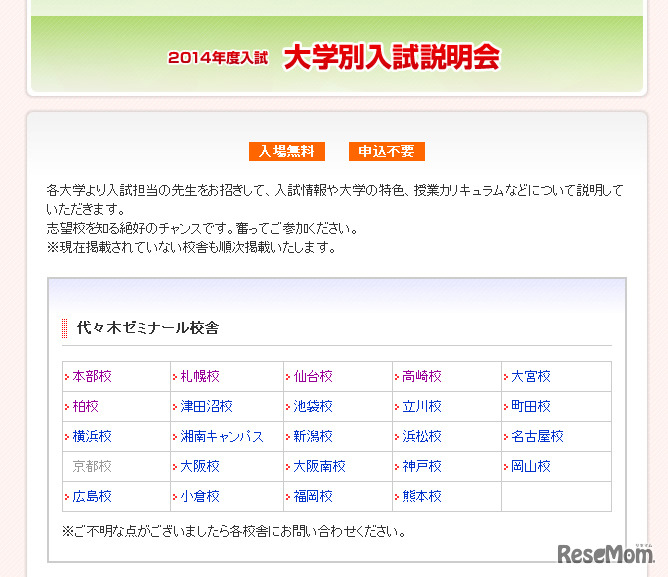The width and height of the screenshot is (668, 577).
Task: Open the 湘南キャンパス link
Action: pos(222,436)
